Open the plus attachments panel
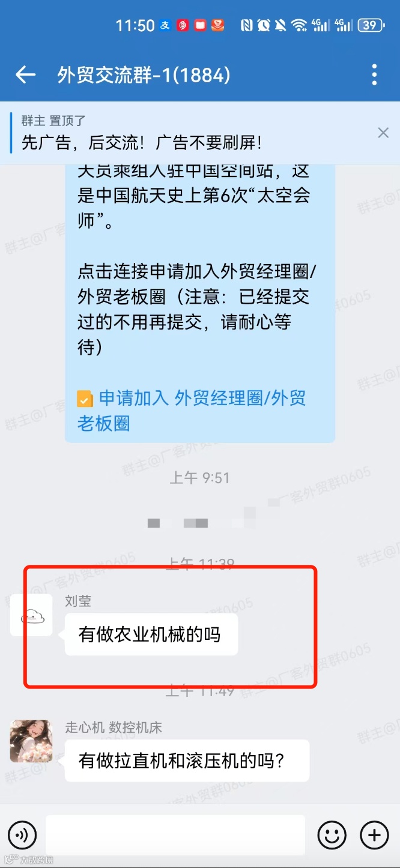The height and width of the screenshot is (868, 400). [x=374, y=835]
